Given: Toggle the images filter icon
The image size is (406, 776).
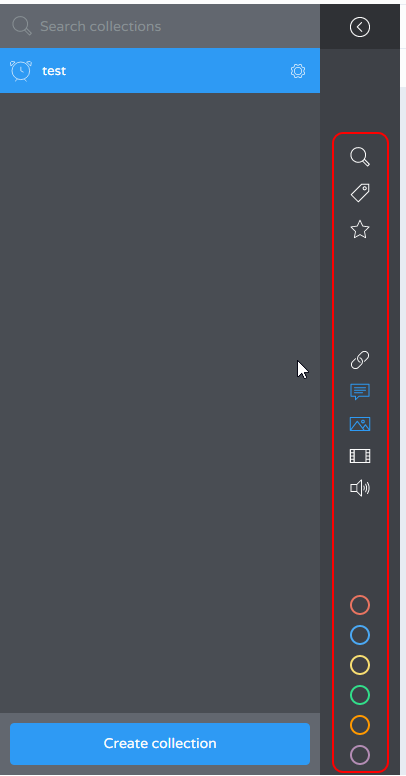Looking at the screenshot, I should coord(360,424).
